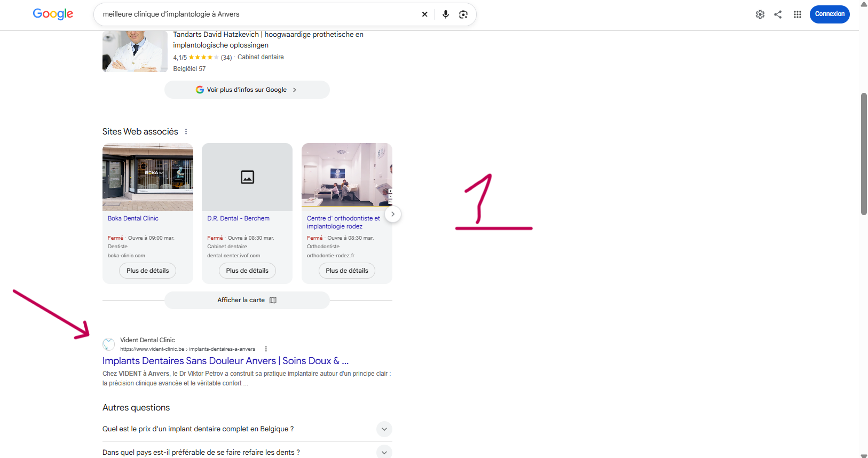Click scrollbar up arrow
Screen dimensions: 868x458
864,4
